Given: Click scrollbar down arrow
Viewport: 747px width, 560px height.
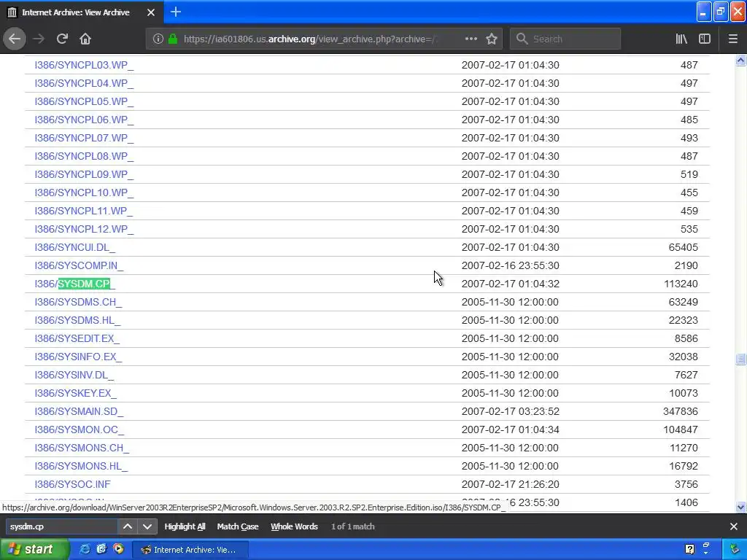Looking at the screenshot, I should (741, 507).
